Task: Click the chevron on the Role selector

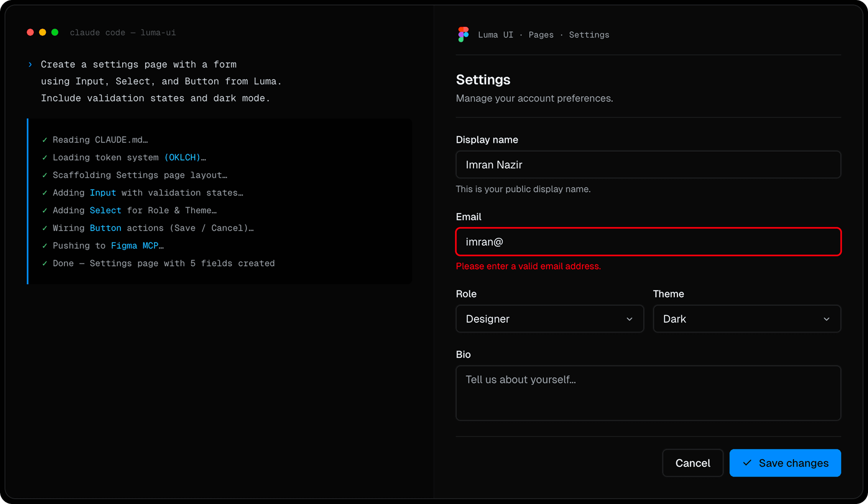Action: point(629,319)
